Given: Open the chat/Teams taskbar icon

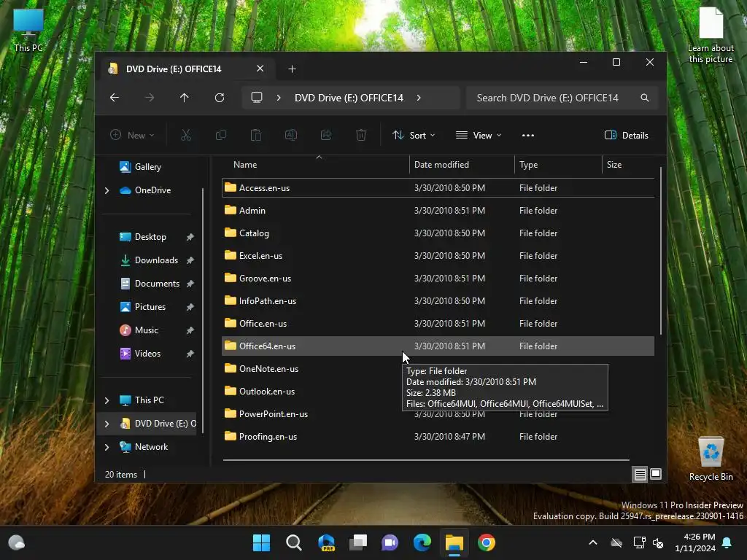Looking at the screenshot, I should pyautogui.click(x=390, y=542).
